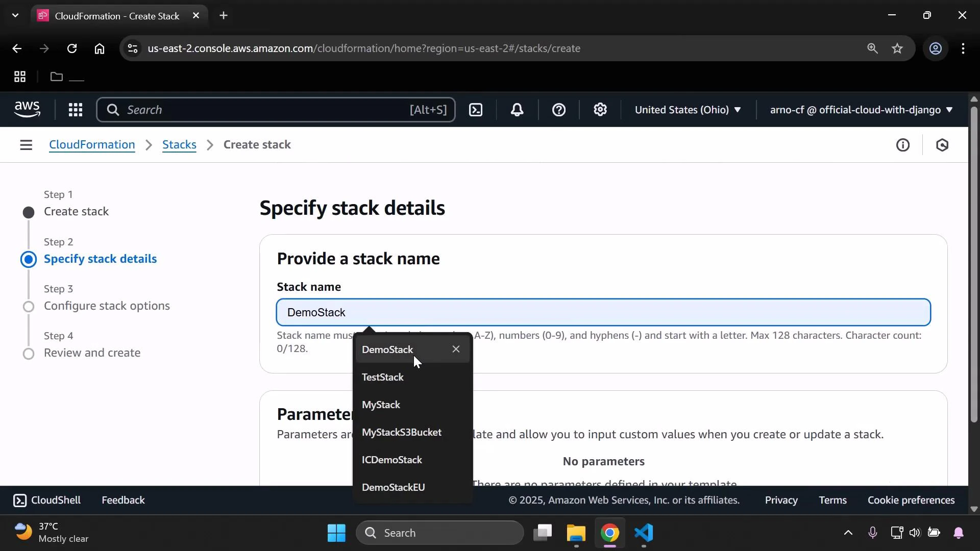Open CloudShell from the top navigation bar
The width and height of the screenshot is (980, 551).
(476, 110)
